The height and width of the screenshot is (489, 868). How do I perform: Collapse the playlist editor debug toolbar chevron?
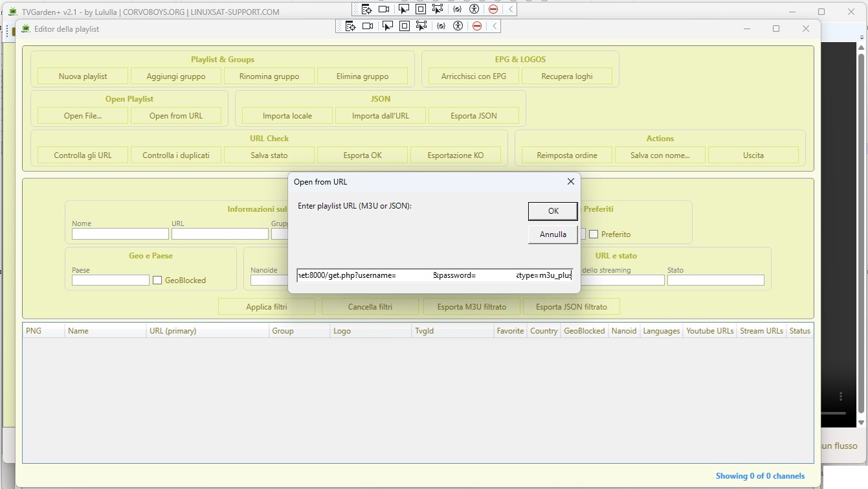click(x=495, y=26)
